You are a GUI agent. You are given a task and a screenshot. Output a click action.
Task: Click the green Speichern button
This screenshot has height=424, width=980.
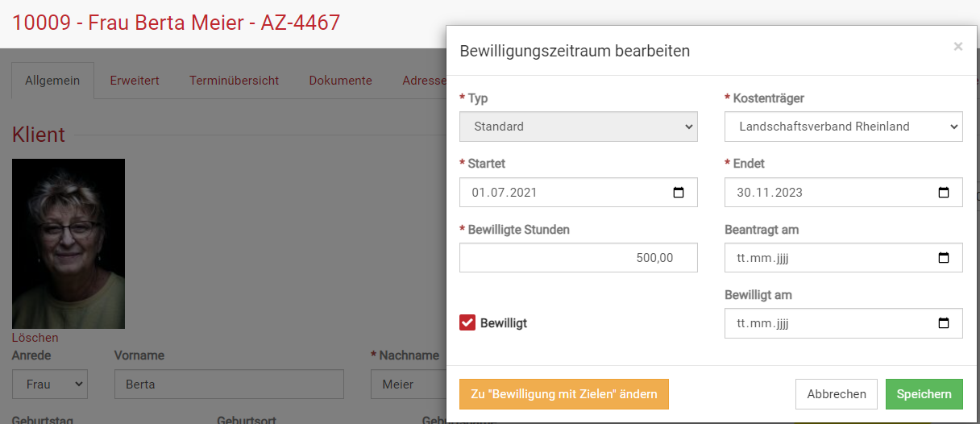924,394
